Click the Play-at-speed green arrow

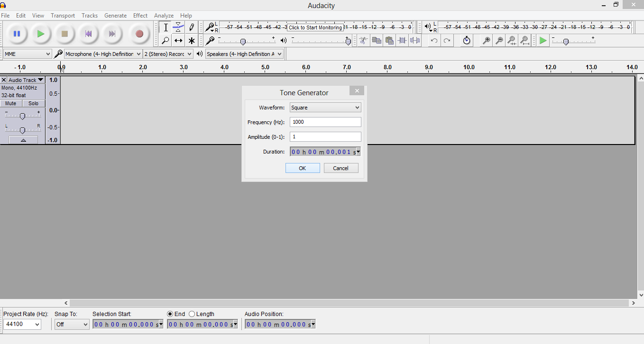pos(543,41)
